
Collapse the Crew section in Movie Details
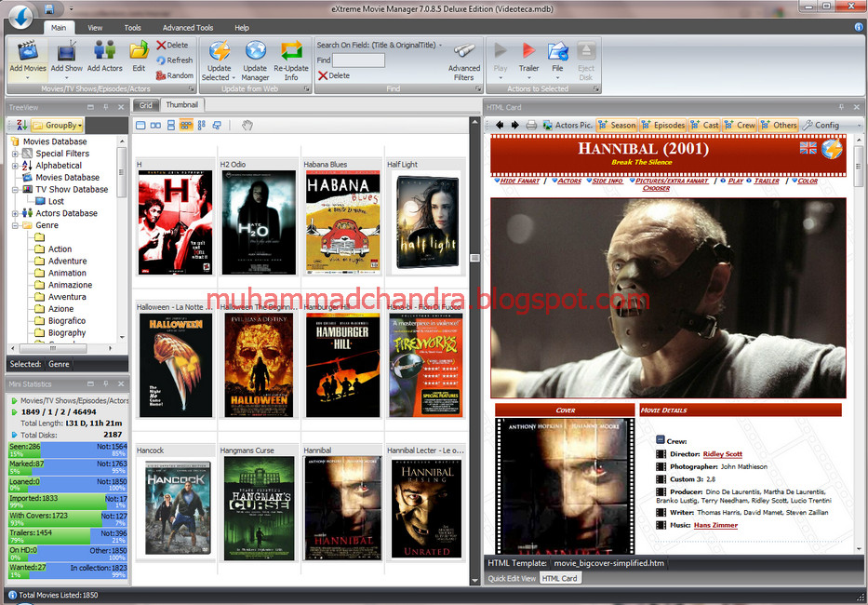click(660, 440)
